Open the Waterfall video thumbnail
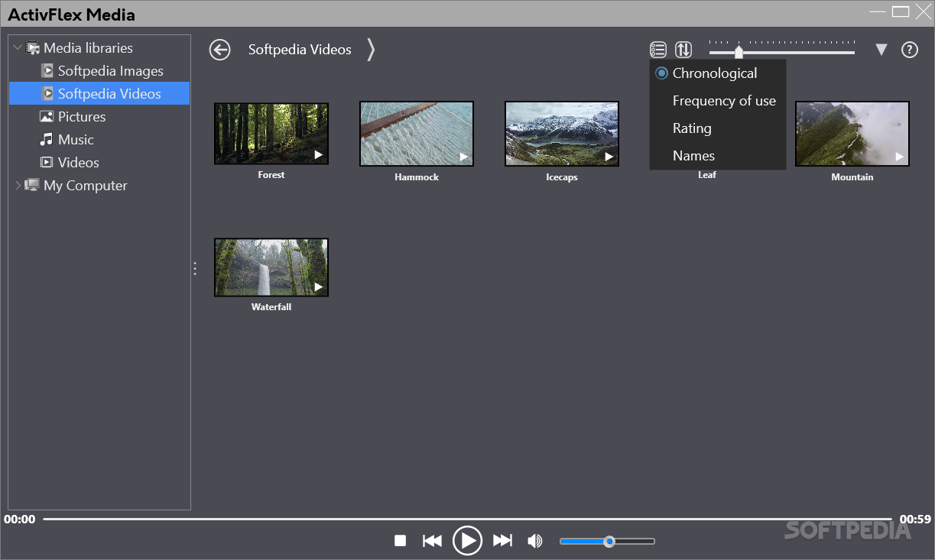This screenshot has height=560, width=935. click(x=271, y=267)
